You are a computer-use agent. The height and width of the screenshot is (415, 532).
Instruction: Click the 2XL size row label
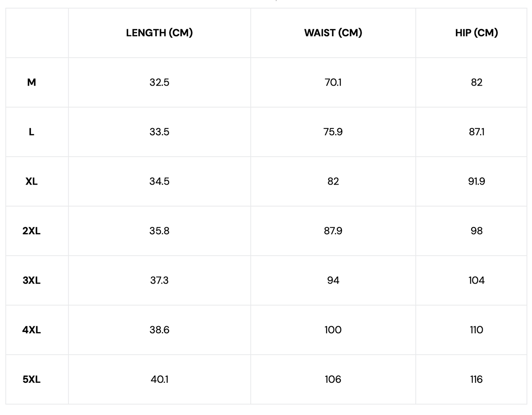click(32, 231)
